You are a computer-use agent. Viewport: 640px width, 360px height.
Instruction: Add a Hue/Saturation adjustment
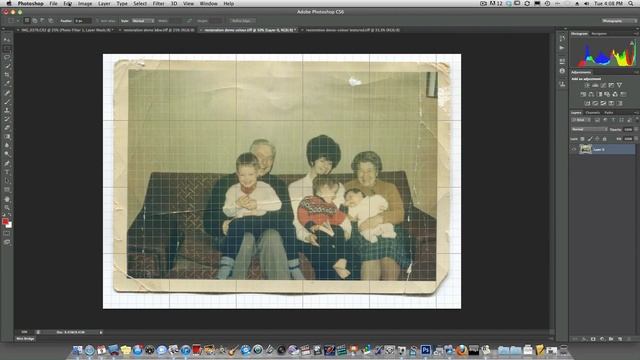tap(583, 94)
